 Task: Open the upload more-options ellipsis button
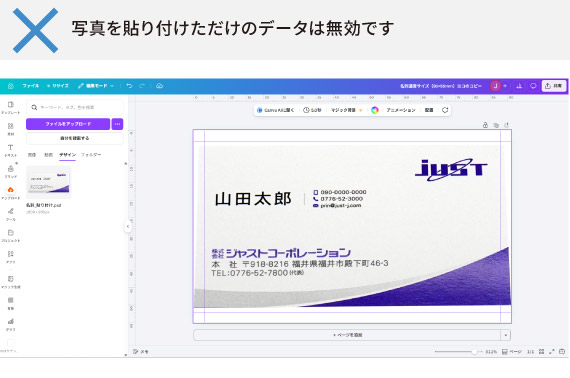117,124
